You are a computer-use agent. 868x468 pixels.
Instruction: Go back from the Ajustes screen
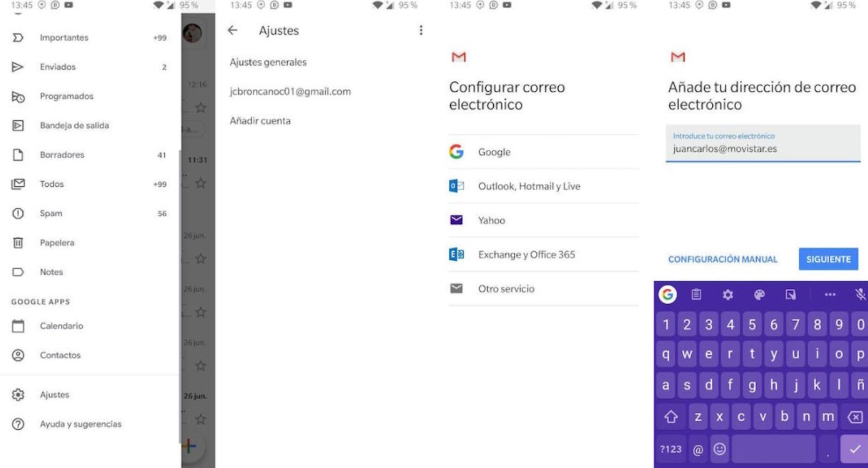click(x=233, y=31)
